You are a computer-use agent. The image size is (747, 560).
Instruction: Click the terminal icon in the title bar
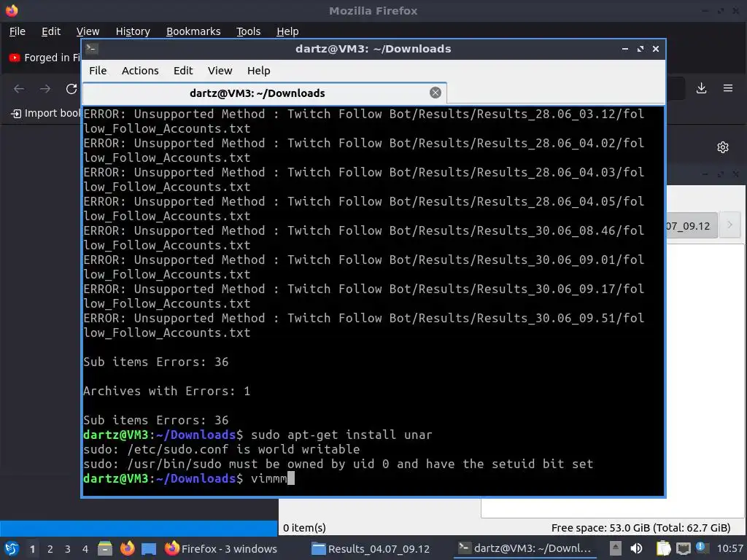(x=92, y=49)
